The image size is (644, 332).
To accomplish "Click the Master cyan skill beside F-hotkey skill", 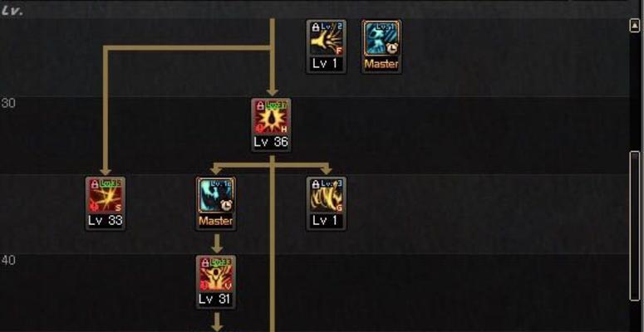I will tap(381, 38).
